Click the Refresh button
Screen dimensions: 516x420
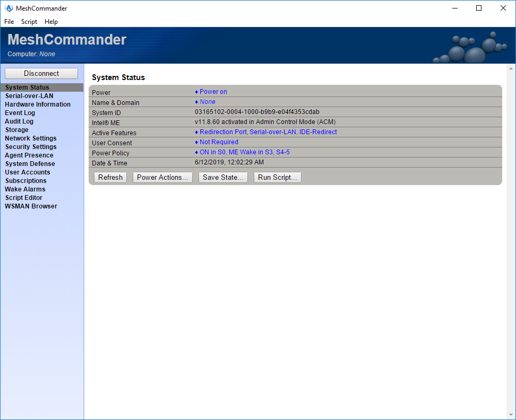click(x=110, y=178)
